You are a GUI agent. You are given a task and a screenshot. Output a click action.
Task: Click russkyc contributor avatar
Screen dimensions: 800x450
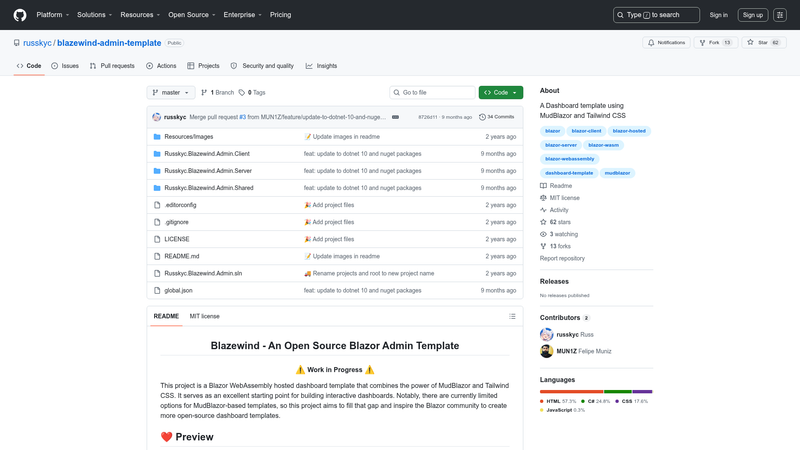[546, 335]
